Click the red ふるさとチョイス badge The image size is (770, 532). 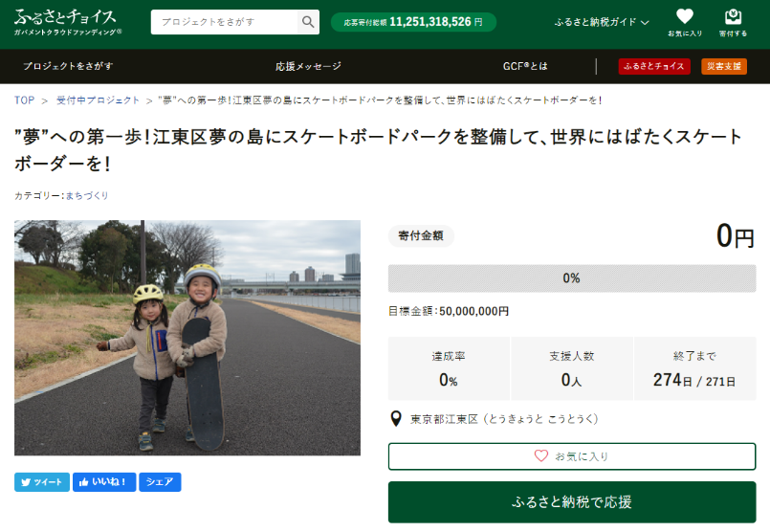pyautogui.click(x=654, y=66)
